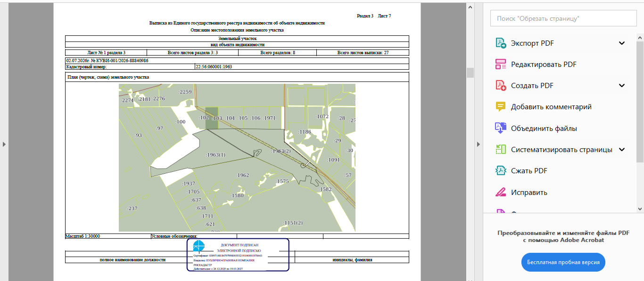The image size is (644, 281).
Task: Click the Экспорт PDF tool icon
Action: click(x=500, y=43)
